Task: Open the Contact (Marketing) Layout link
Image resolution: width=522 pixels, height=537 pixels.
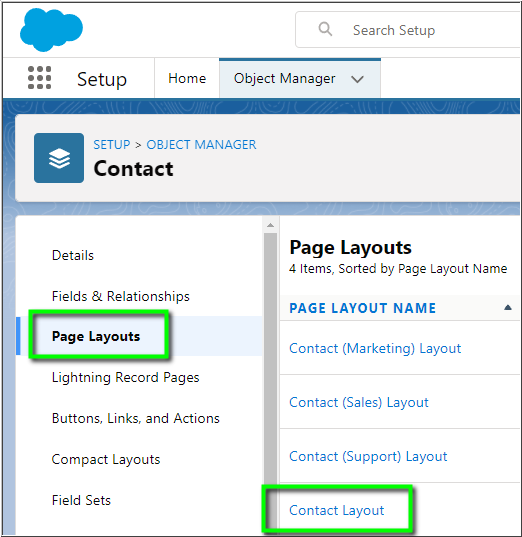Action: pos(375,348)
